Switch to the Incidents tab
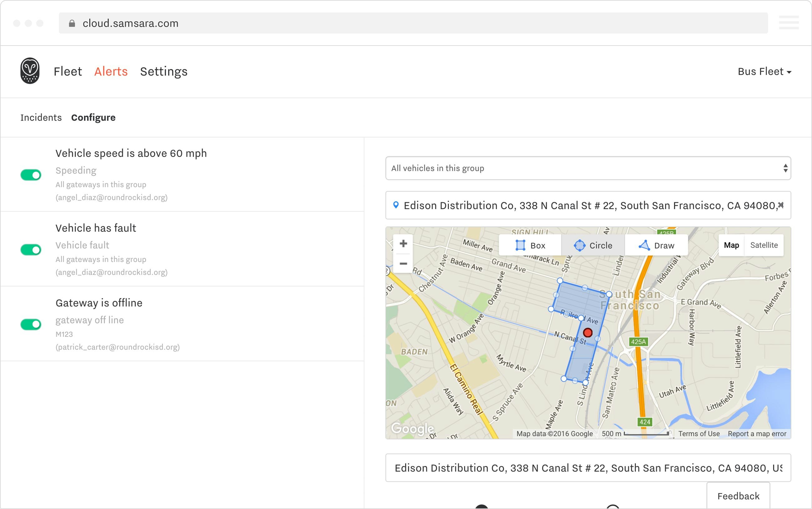 coord(41,117)
